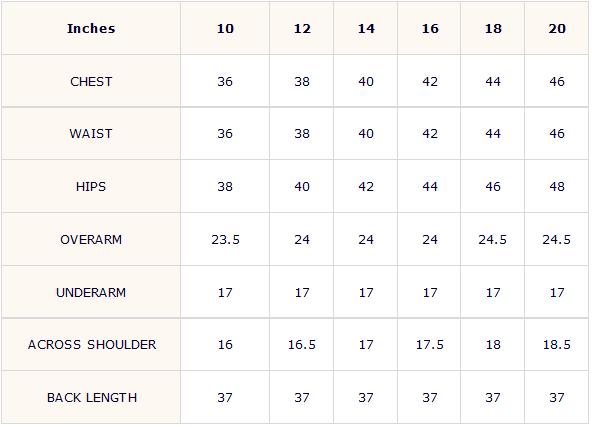Viewport: 592px width, 427px height.
Task: Click the across shoulder 16.5 cell
Action: (x=302, y=344)
